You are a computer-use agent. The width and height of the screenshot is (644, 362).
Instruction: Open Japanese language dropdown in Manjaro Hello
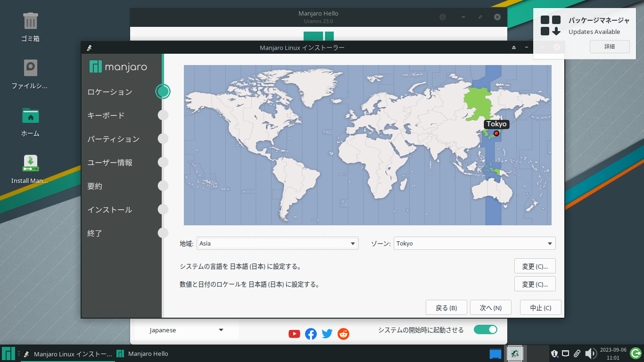[x=187, y=330]
